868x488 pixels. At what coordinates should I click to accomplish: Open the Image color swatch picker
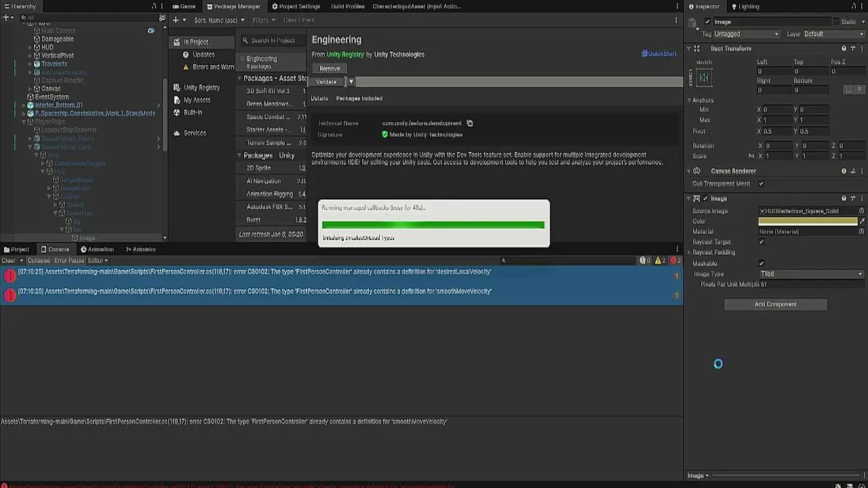click(808, 221)
